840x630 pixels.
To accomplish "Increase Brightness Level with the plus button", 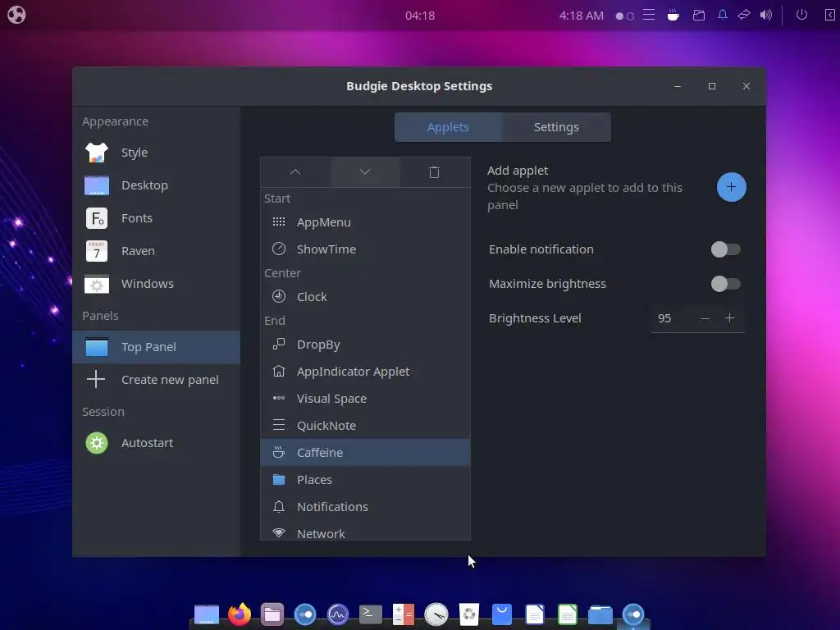I will click(729, 318).
